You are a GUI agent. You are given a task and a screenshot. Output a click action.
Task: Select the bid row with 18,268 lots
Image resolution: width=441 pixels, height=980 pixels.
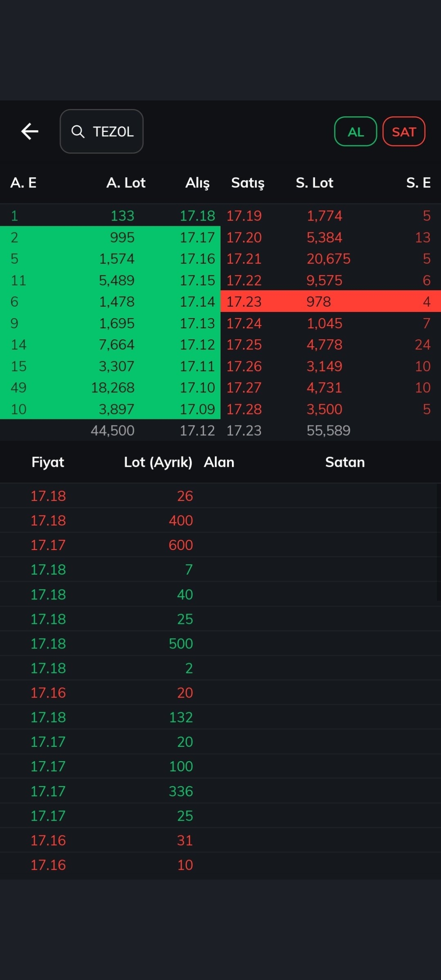110,388
